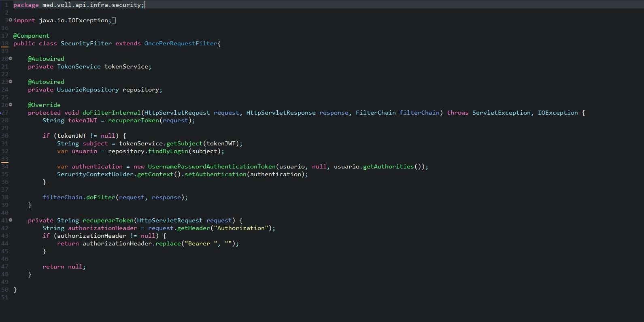
Task: Click the "UsuarioRepository" type name
Action: [88, 90]
